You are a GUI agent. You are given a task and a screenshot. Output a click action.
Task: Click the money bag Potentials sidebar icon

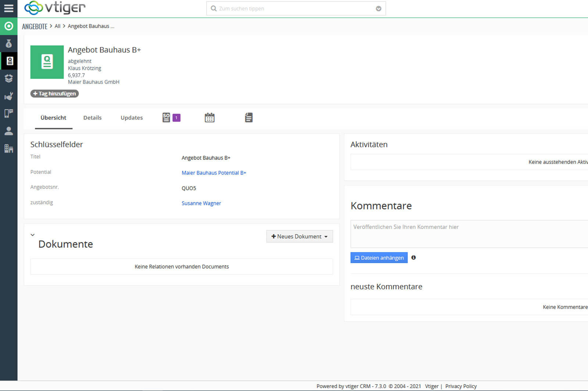coord(8,44)
